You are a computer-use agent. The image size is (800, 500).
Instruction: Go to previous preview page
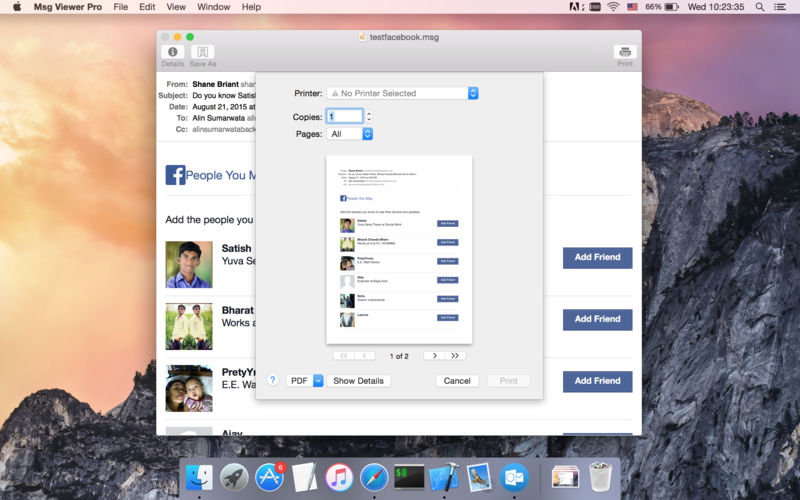tap(364, 356)
